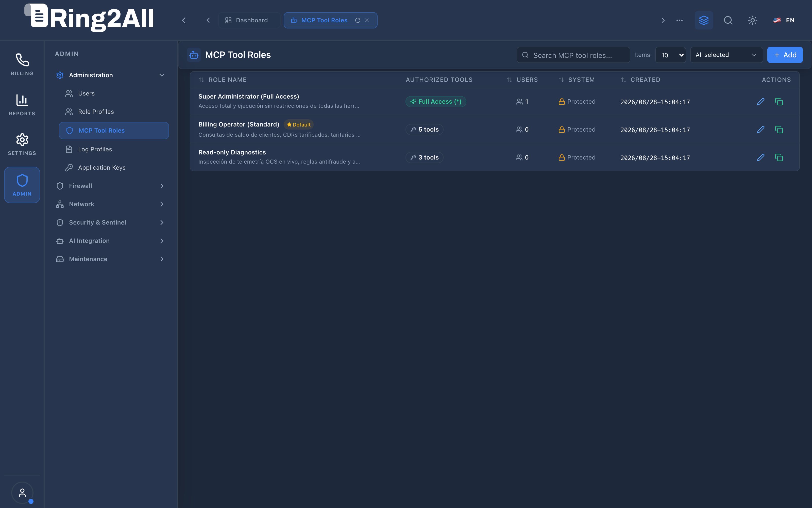Image resolution: width=812 pixels, height=508 pixels.
Task: Toggle light theme sun icon
Action: point(753,20)
